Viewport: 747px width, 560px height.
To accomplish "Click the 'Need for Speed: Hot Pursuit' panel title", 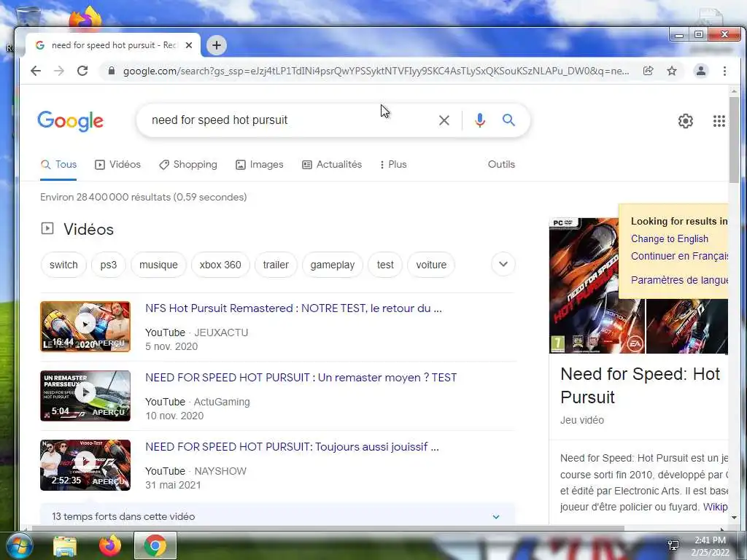I will pos(640,385).
